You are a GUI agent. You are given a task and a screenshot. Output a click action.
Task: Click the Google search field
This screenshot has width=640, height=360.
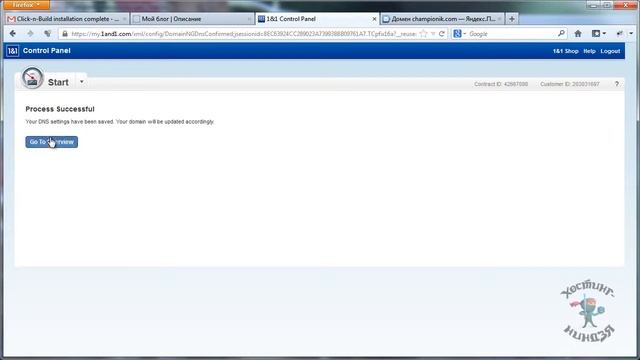tap(512, 34)
